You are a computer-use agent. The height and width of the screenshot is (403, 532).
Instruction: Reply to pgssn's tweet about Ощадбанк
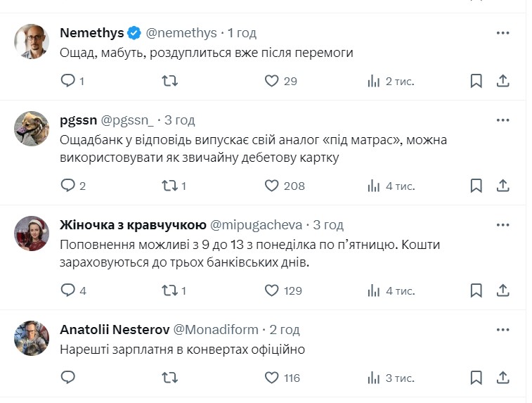68,186
